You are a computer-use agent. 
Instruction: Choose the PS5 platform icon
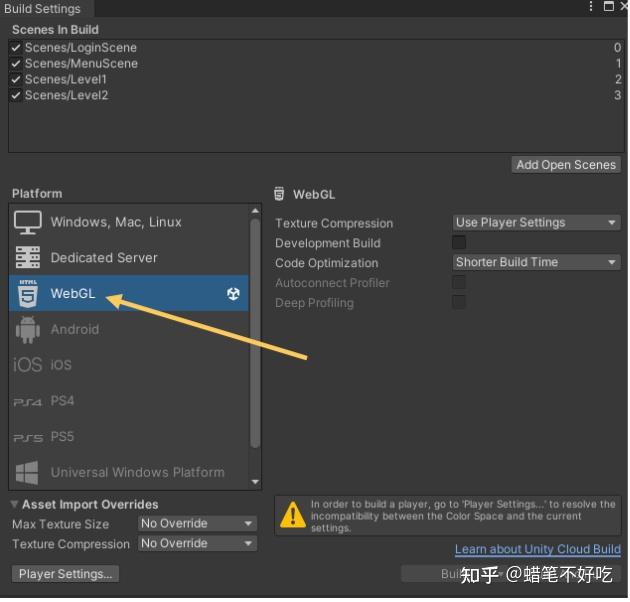pyautogui.click(x=28, y=438)
